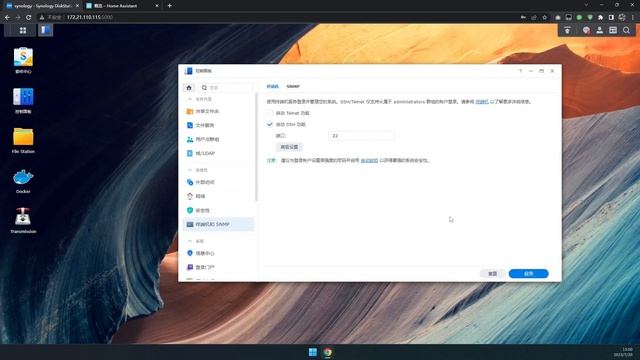Open File Station desktop icon
This screenshot has height=360, width=640.
[23, 140]
